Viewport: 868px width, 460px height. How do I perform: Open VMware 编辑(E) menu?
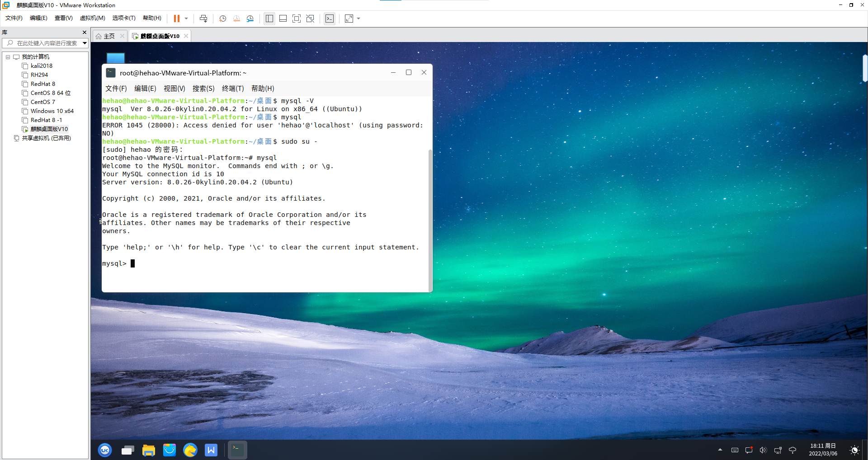[38, 18]
